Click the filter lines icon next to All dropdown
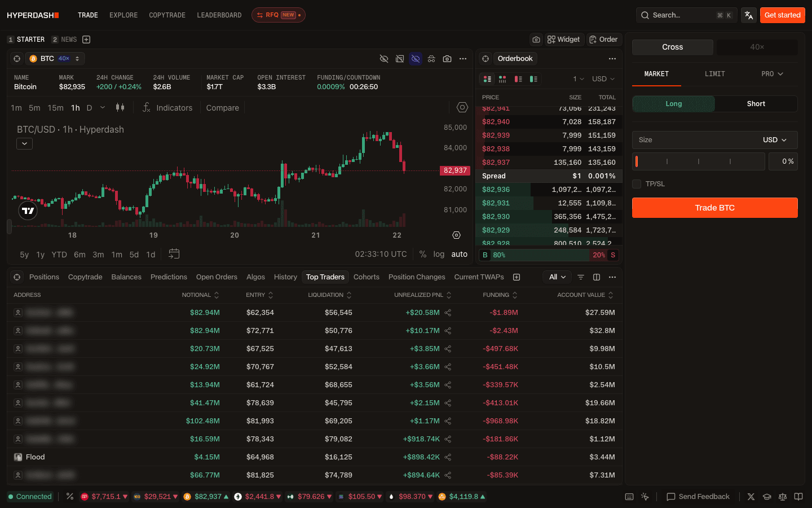Image resolution: width=812 pixels, height=508 pixels. pos(581,277)
